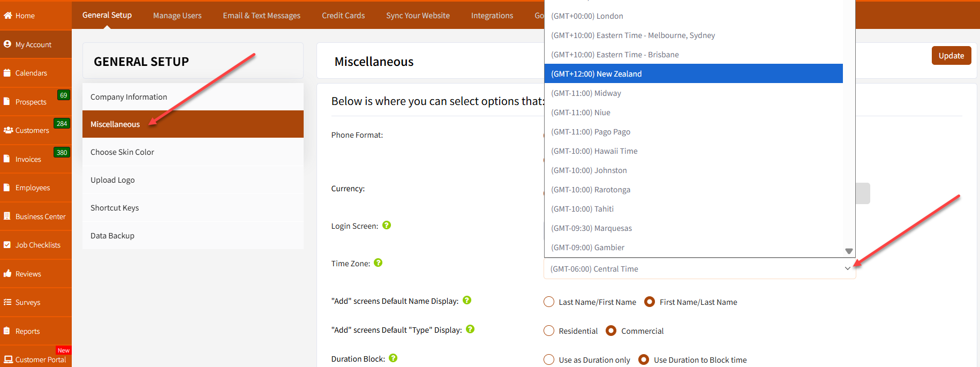Choose (GMT-11:00) Niue option

pos(693,113)
